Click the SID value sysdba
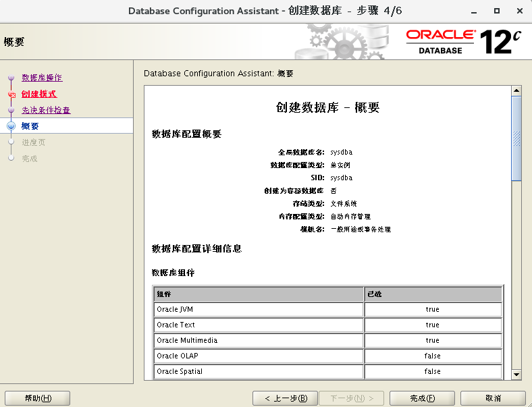This screenshot has width=532, height=407. 342,178
